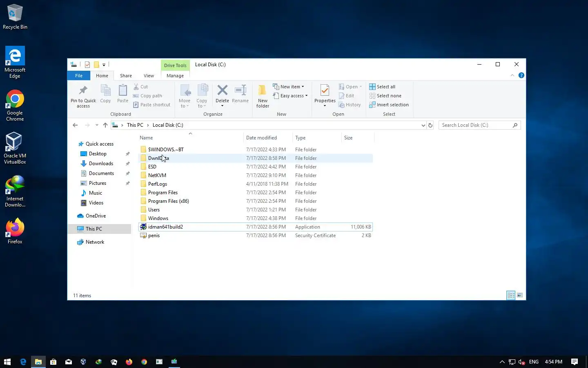Open the File tab
This screenshot has width=588, height=368.
[x=79, y=76]
